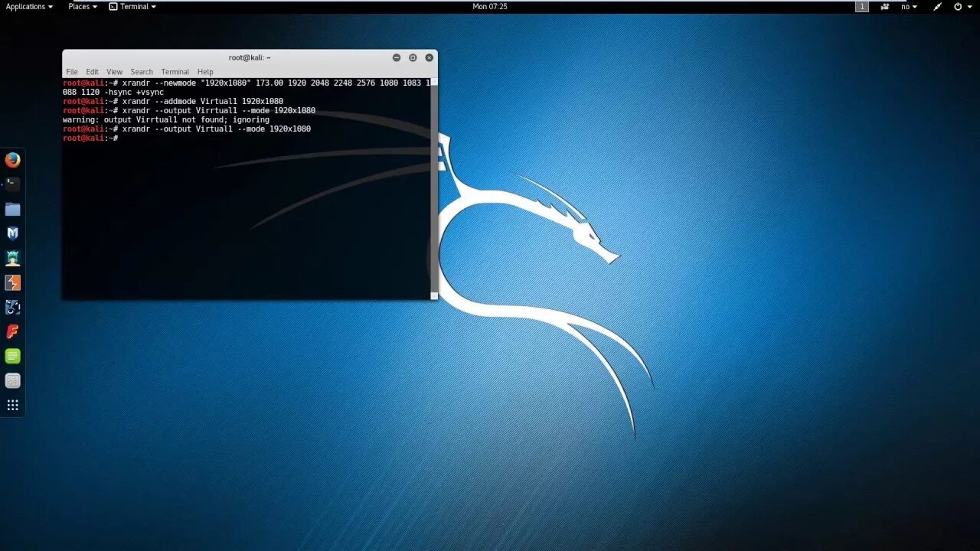Launch Burp Suite from the dock
This screenshot has height=551, width=980.
[12, 282]
